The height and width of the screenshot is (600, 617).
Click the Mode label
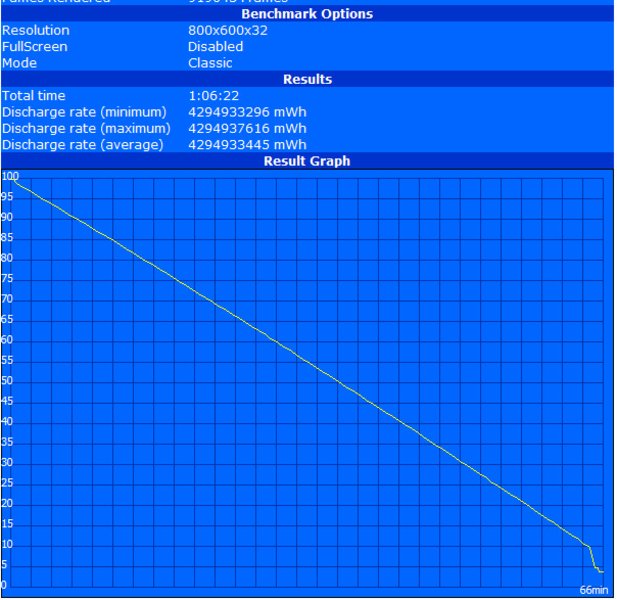point(19,63)
